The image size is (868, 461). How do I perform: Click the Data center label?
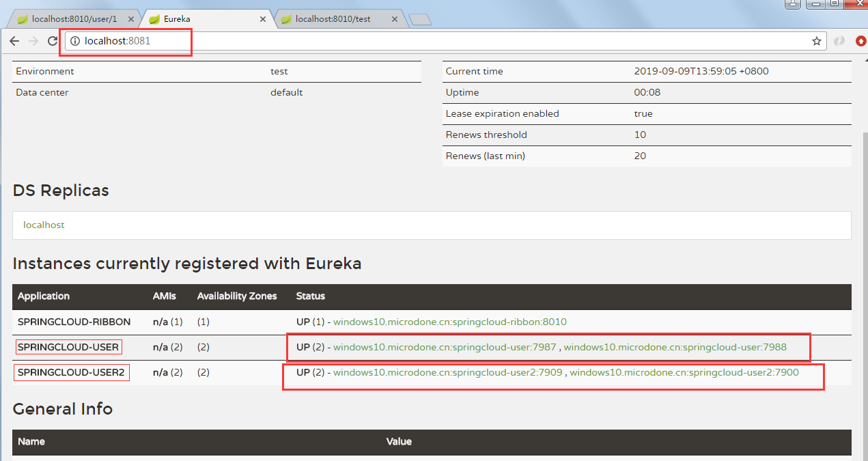(42, 92)
